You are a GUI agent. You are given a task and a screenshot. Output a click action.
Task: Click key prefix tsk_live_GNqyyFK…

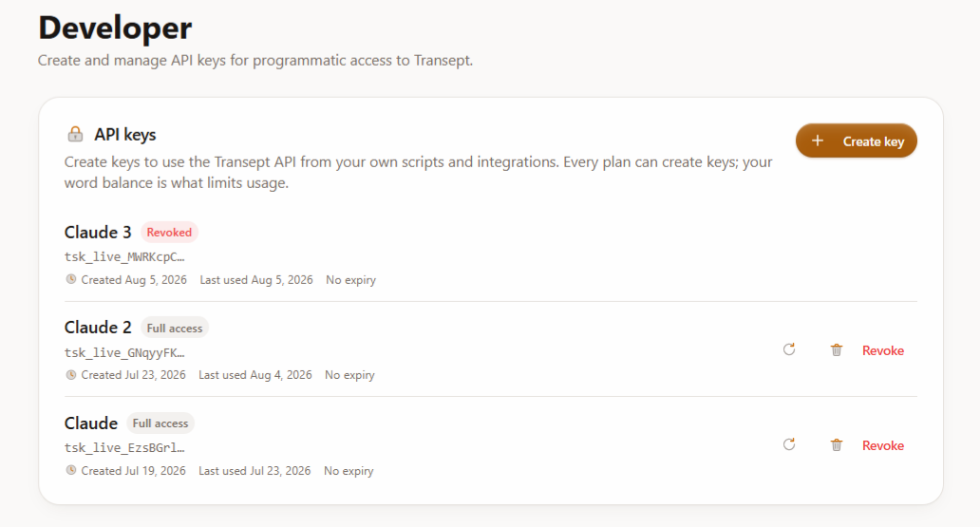[124, 352]
